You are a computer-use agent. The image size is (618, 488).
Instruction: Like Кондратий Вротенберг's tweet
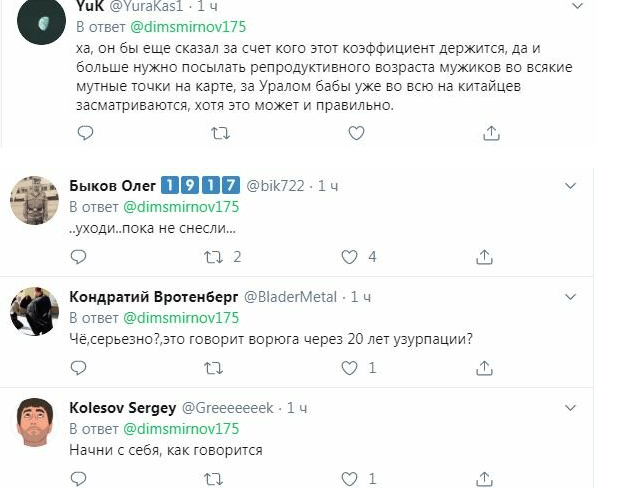click(x=349, y=368)
